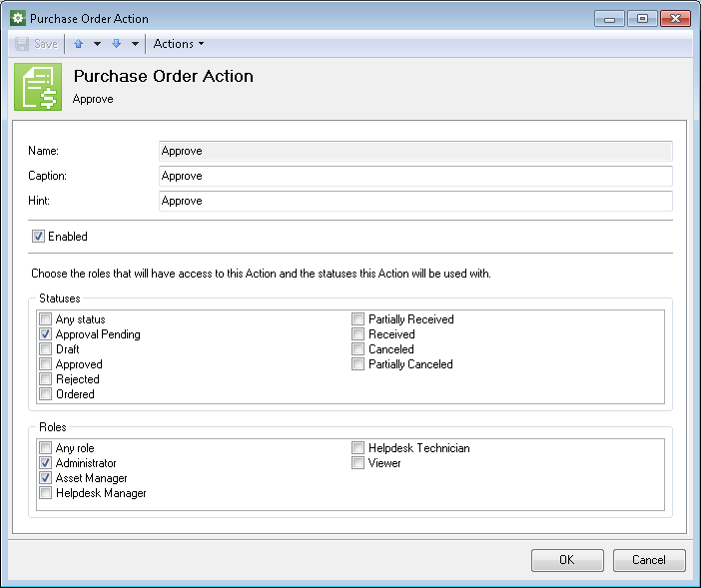Click the gear icon in title bar
This screenshot has width=701, height=588.
click(x=18, y=18)
